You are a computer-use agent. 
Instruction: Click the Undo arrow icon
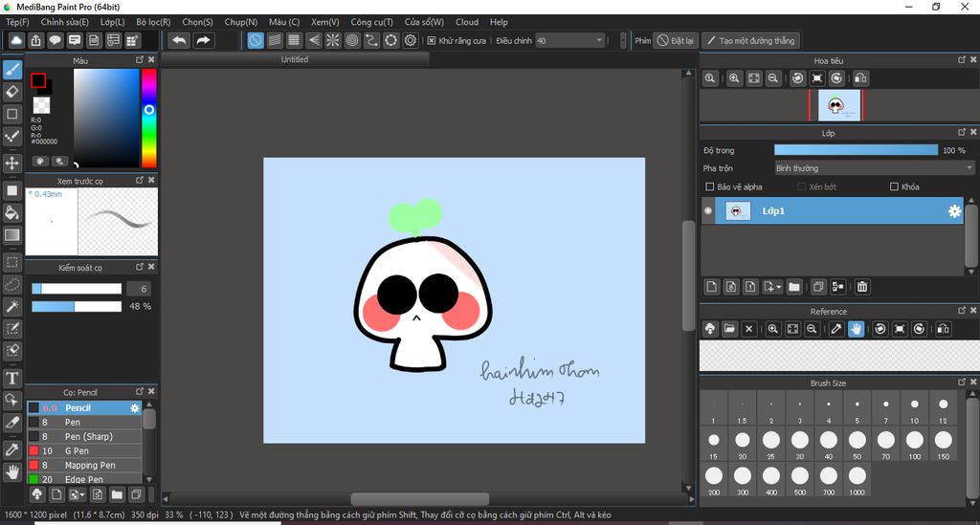[x=179, y=40]
